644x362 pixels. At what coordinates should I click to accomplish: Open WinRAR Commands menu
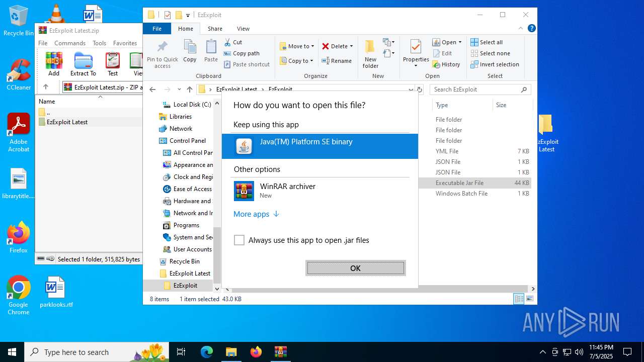(70, 43)
